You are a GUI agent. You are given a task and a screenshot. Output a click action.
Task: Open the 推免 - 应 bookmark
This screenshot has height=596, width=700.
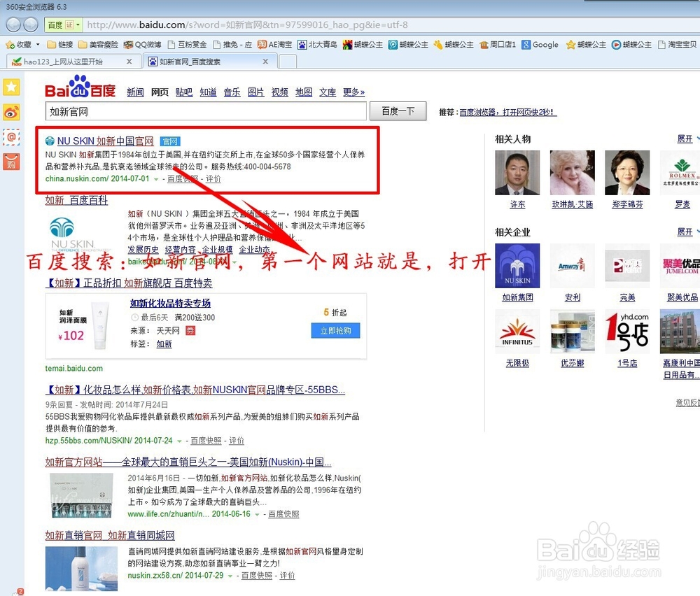232,45
